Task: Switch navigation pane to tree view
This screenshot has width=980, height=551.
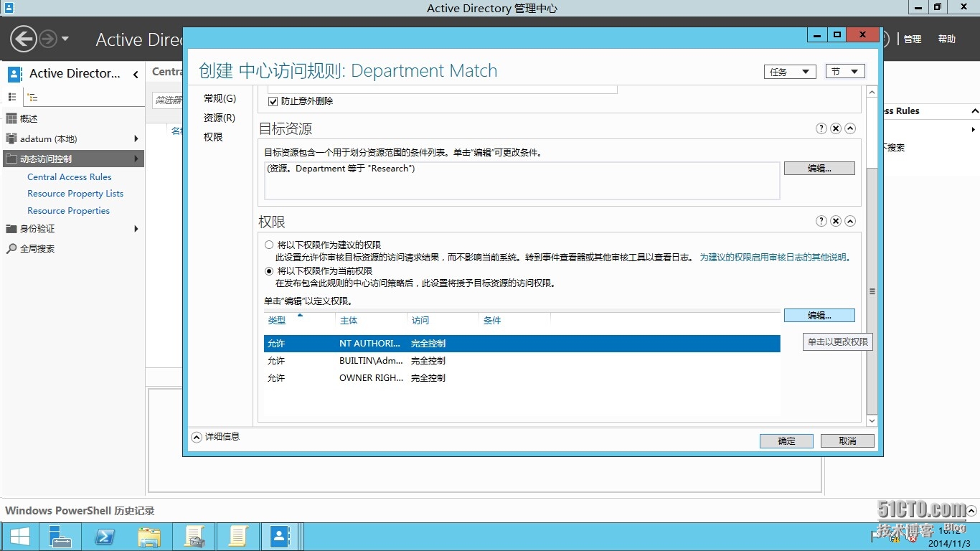Action: 32,97
